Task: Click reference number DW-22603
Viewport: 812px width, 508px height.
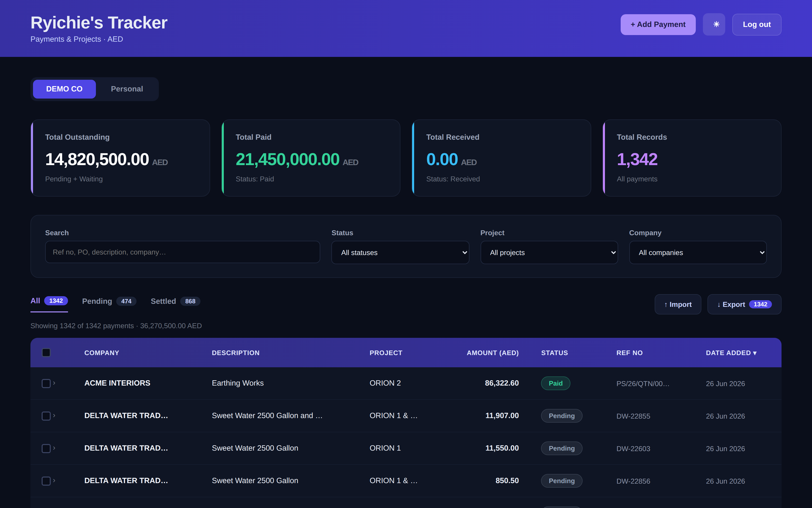Action: coord(633,449)
